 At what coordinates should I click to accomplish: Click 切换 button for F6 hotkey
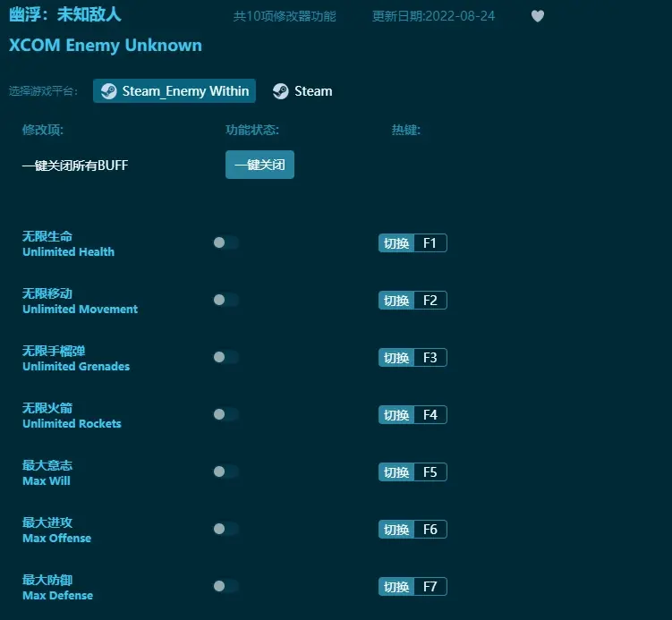[x=396, y=529]
